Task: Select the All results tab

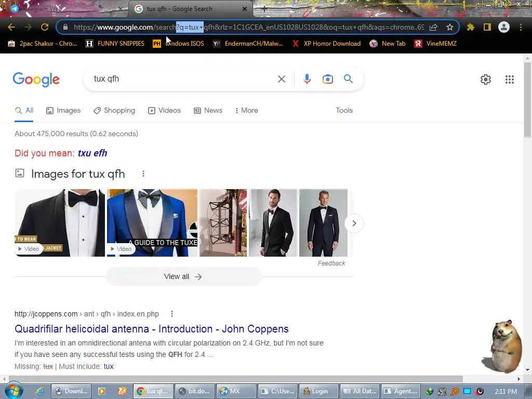Action: tap(24, 110)
